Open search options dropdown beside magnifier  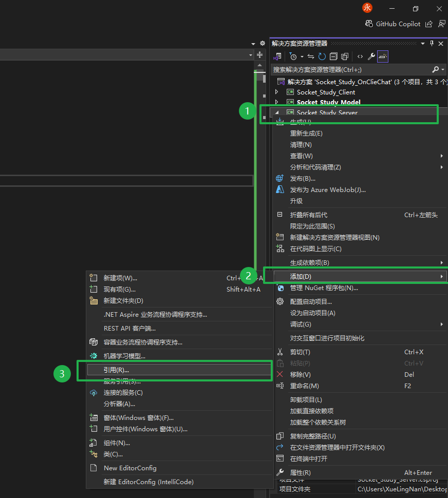pos(442,69)
